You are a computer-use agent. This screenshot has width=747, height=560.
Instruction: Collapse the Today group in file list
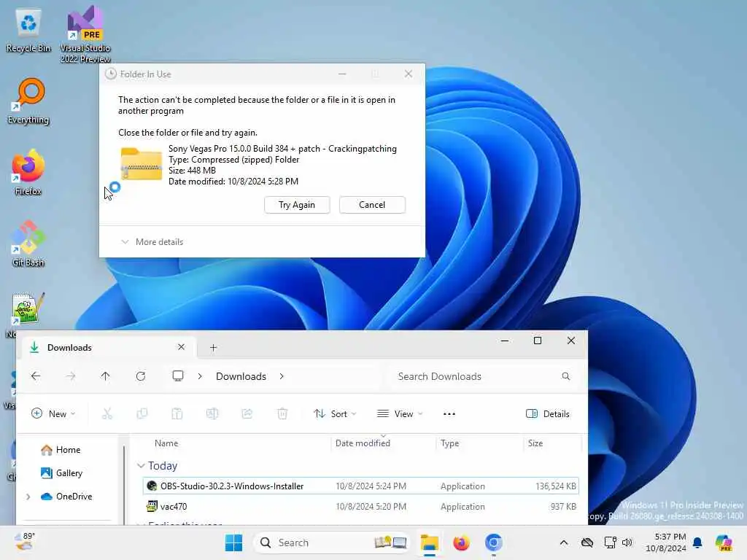141,466
